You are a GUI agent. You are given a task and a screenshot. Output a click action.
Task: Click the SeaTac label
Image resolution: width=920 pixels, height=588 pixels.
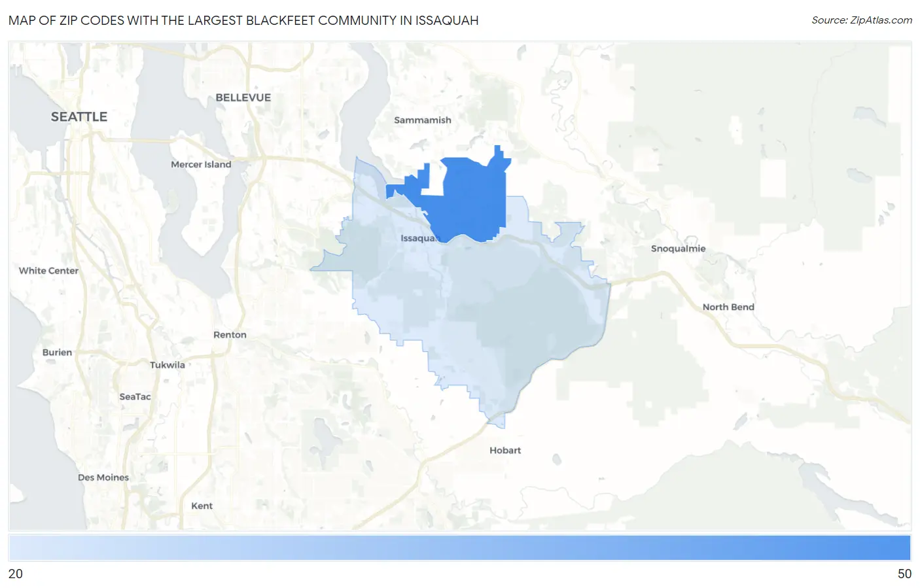click(x=135, y=396)
